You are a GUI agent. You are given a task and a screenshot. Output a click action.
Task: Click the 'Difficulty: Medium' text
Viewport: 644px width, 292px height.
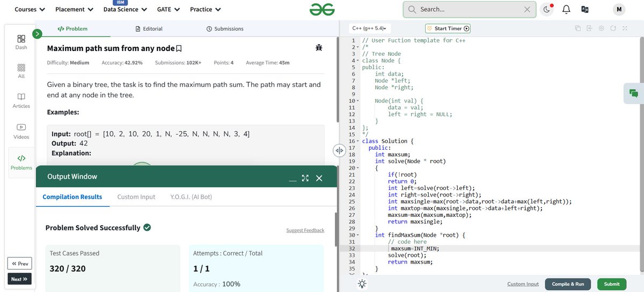coord(68,63)
